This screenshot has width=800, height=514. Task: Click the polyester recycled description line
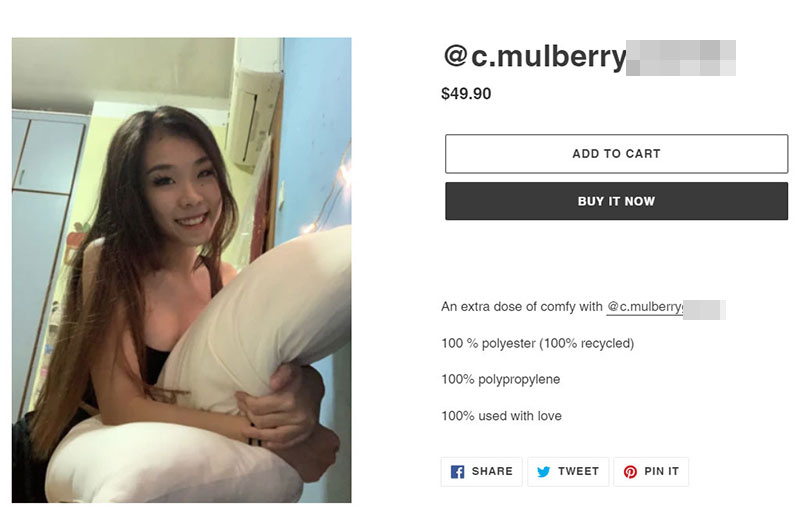538,344
